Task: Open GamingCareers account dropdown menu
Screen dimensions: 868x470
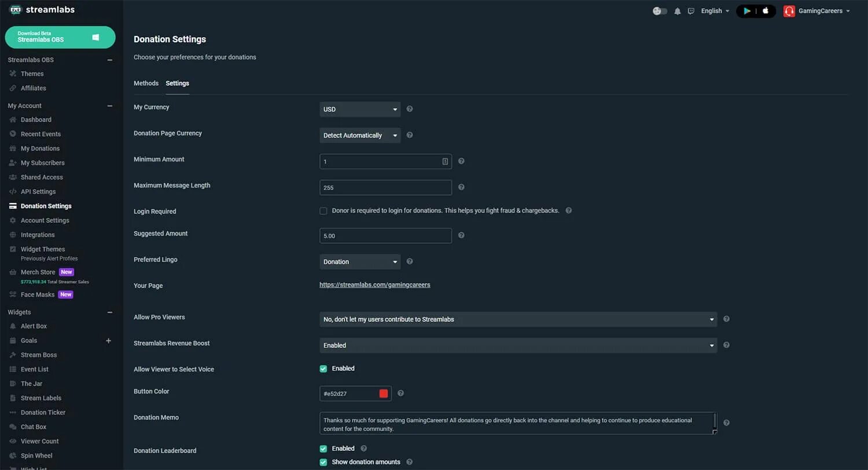Action: pyautogui.click(x=824, y=11)
